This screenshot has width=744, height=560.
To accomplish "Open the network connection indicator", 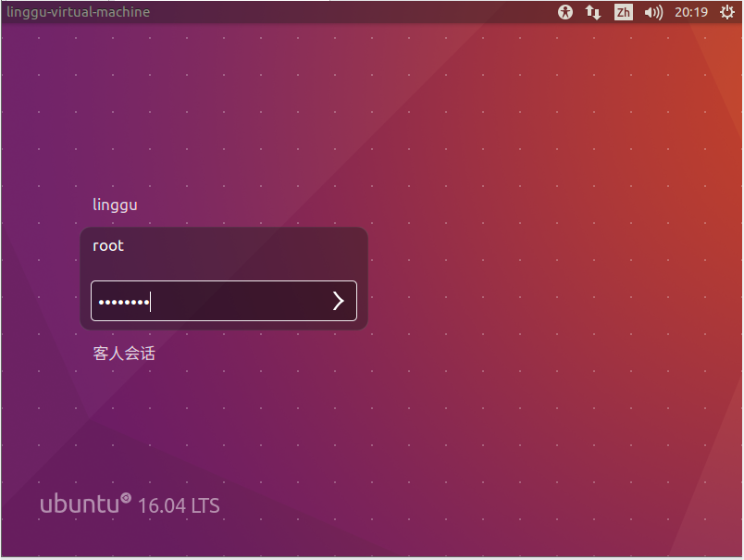I will pos(593,12).
